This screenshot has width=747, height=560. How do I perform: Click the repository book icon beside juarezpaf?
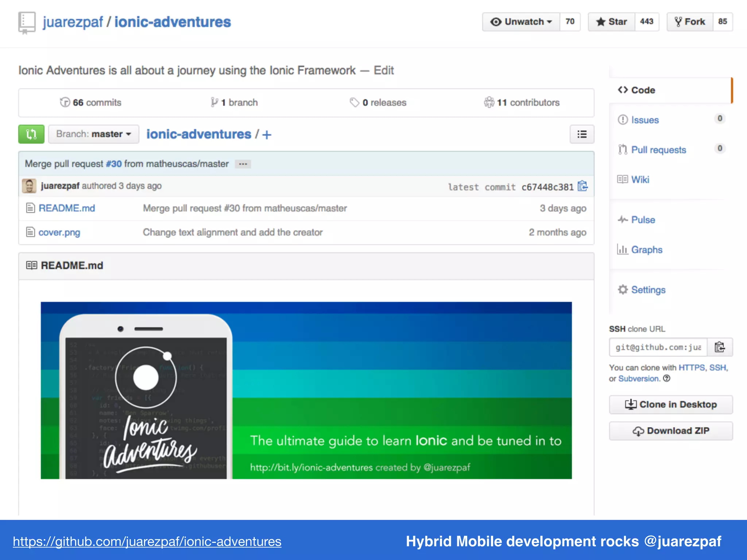[27, 23]
